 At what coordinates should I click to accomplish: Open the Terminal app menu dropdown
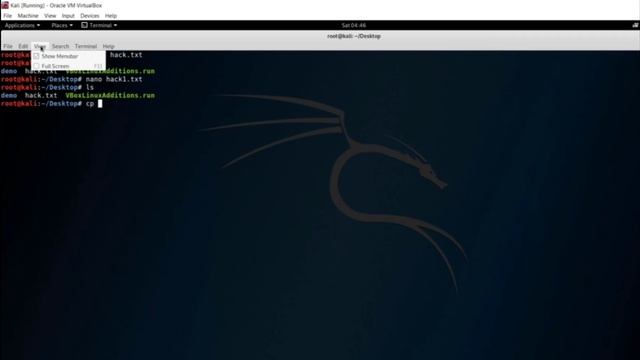tap(103, 25)
